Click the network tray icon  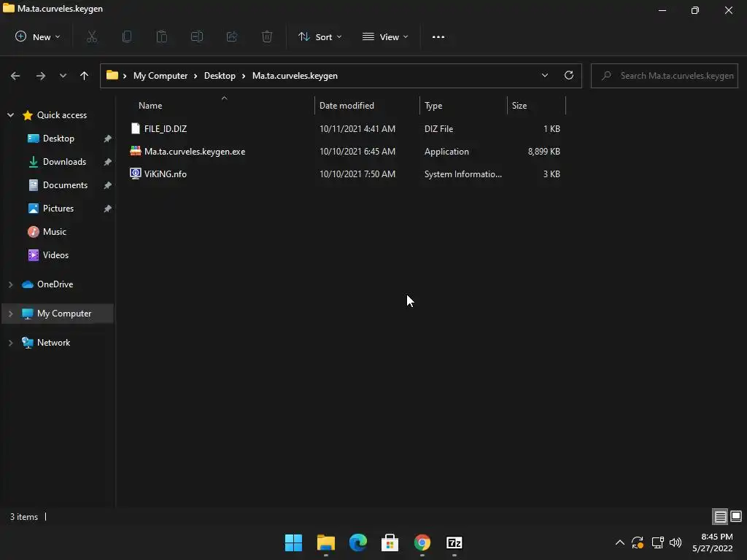(x=657, y=542)
